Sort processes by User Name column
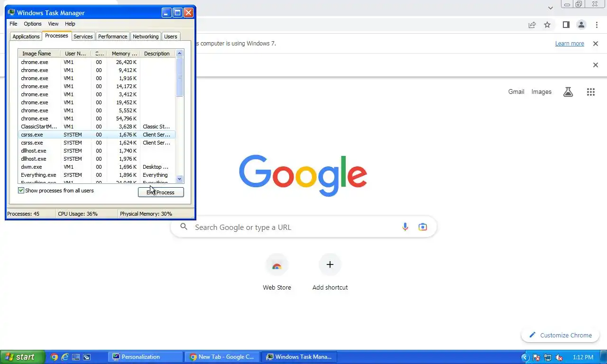 (x=76, y=54)
